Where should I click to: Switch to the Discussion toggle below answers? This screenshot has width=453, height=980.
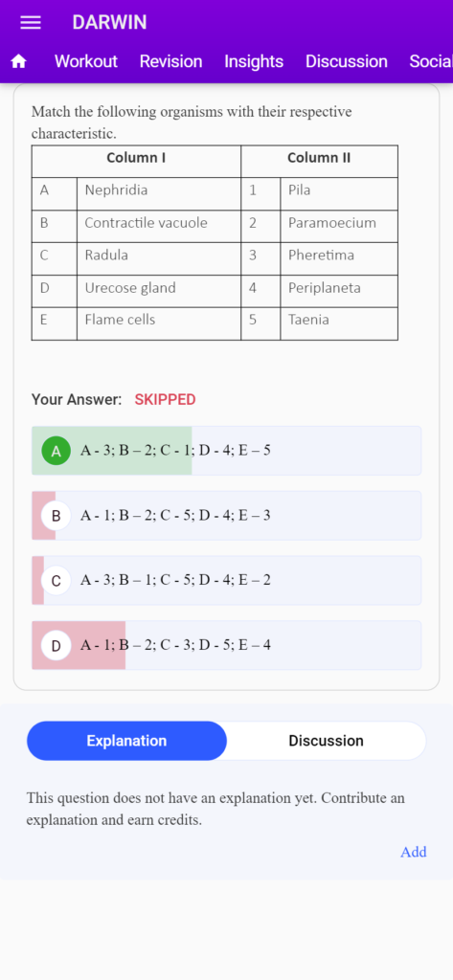326,741
